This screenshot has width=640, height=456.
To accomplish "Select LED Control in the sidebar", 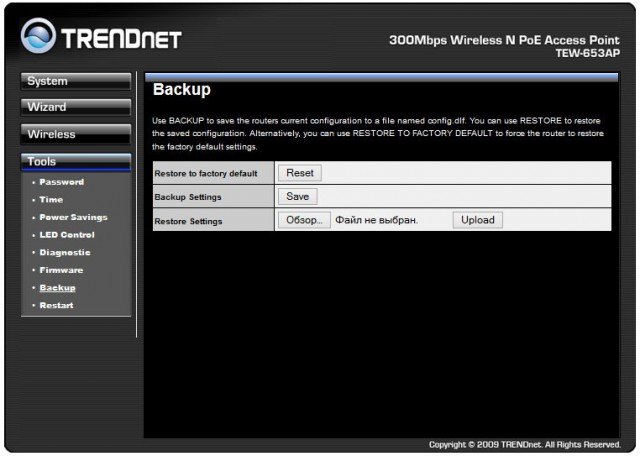I will tap(66, 235).
